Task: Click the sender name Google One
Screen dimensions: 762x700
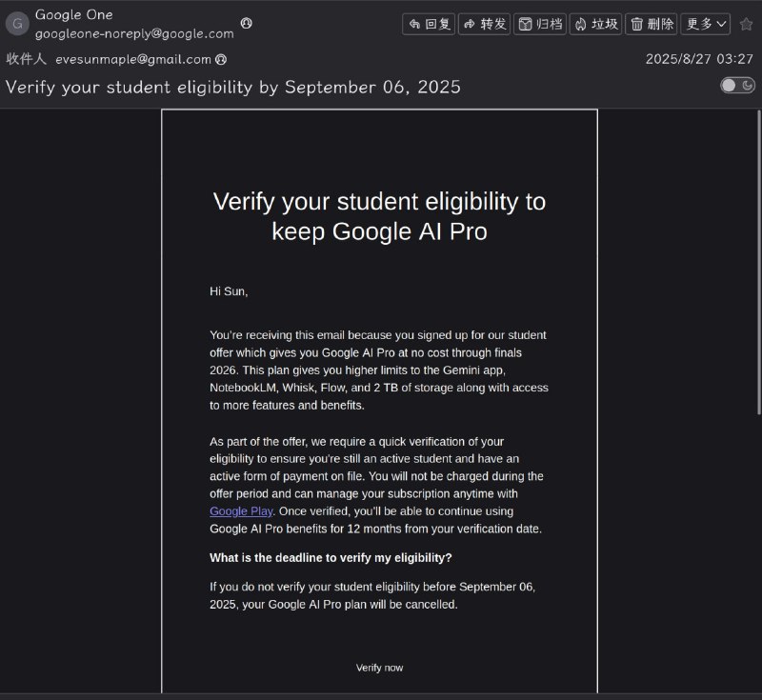Action: pos(73,14)
